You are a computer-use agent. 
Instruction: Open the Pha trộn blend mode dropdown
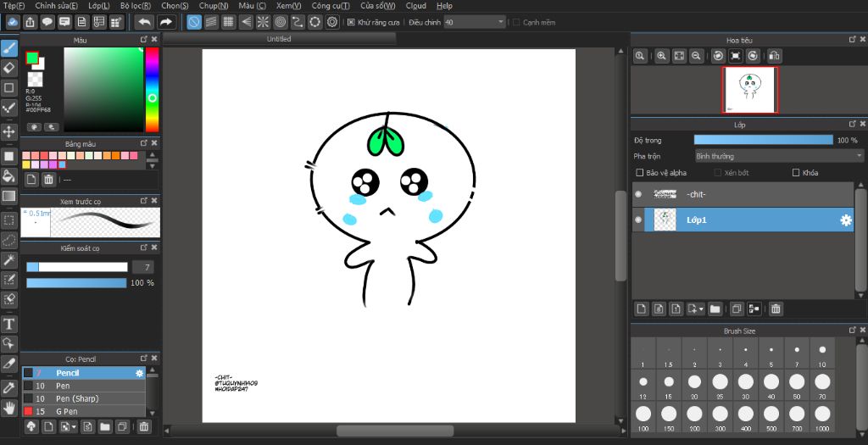778,156
